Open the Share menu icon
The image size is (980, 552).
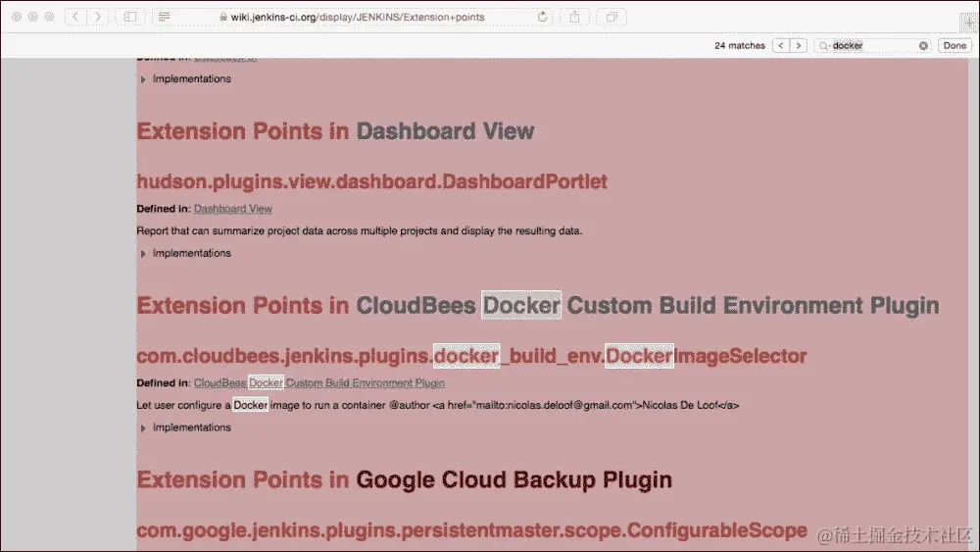pyautogui.click(x=574, y=17)
